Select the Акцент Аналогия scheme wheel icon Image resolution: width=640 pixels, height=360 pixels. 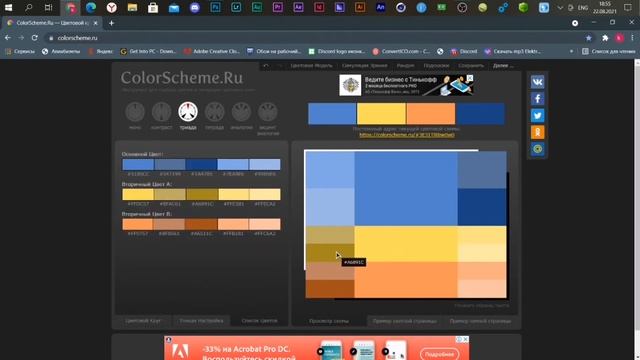coord(268,112)
